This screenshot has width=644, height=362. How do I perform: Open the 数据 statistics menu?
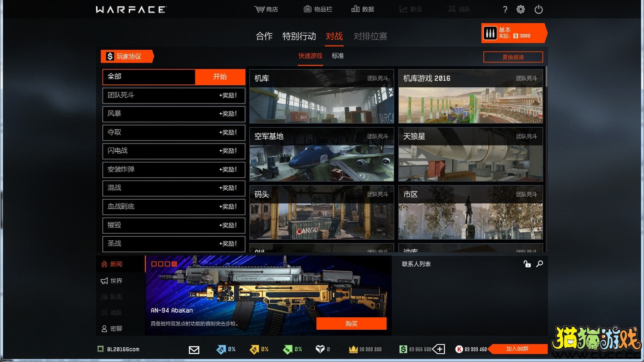tap(363, 9)
